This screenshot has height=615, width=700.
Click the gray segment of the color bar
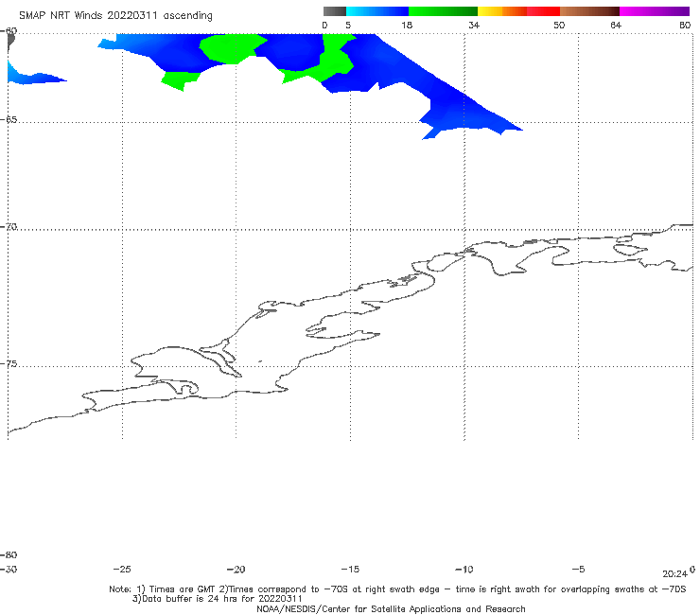tap(334, 11)
